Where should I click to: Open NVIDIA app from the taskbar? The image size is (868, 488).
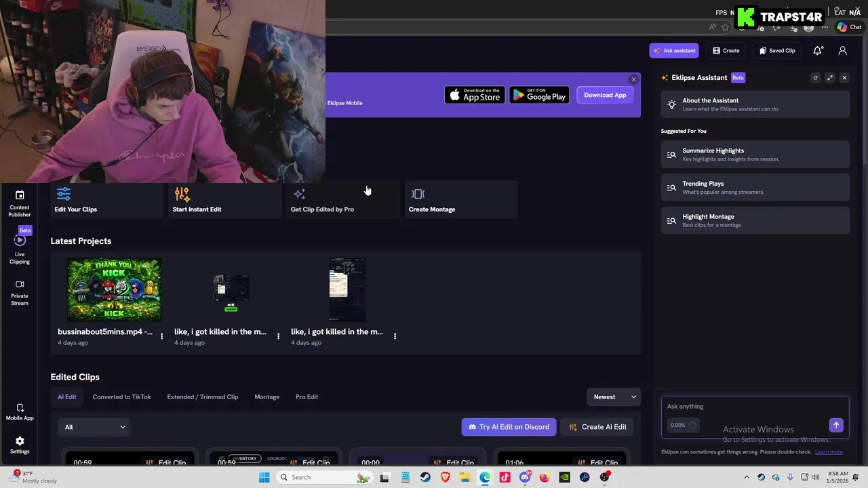(564, 477)
